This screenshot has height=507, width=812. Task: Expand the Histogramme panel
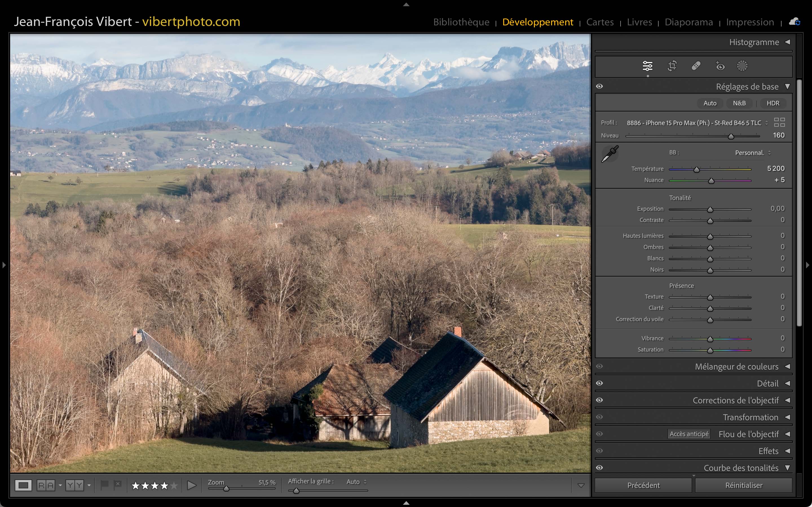coord(787,42)
